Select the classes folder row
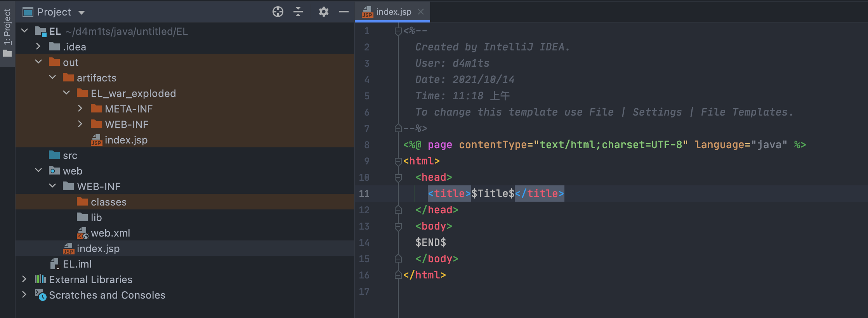Screen dimensions: 868x318 [x=184, y=202]
